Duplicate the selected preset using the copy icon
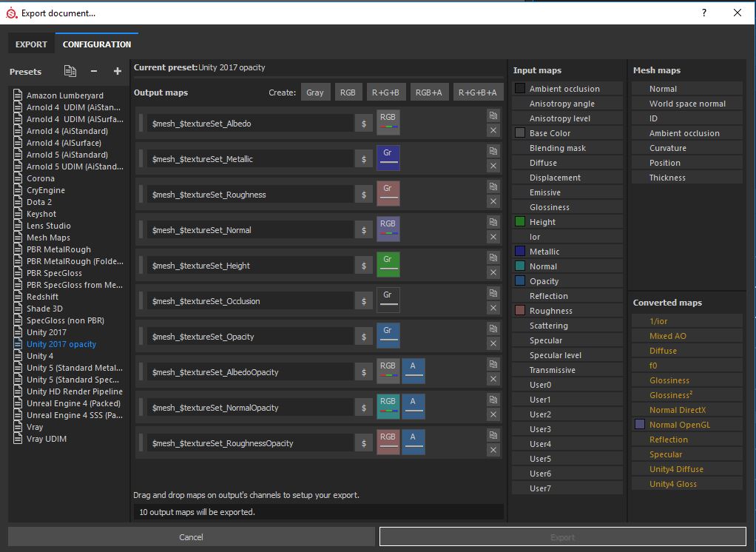 coord(70,71)
